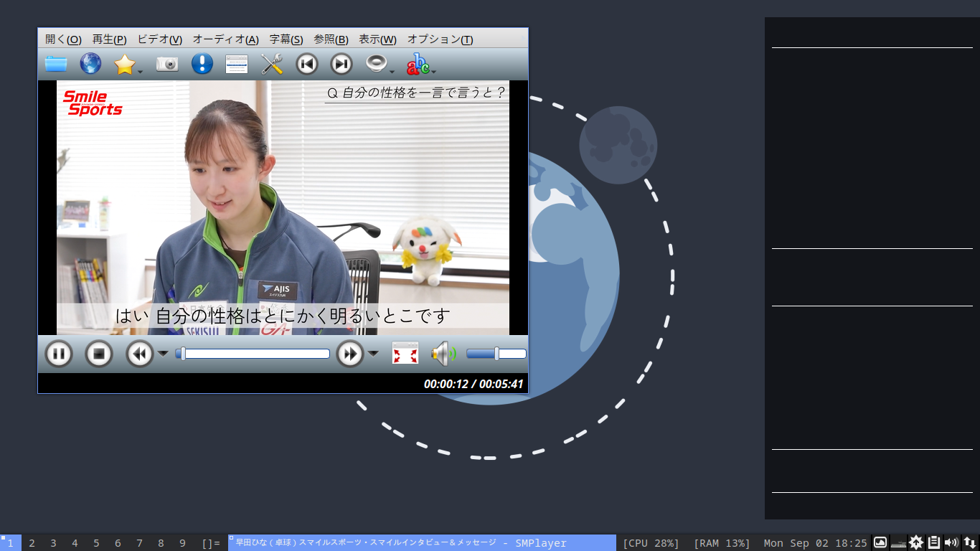
Task: Click the video seek bar track
Action: [253, 354]
